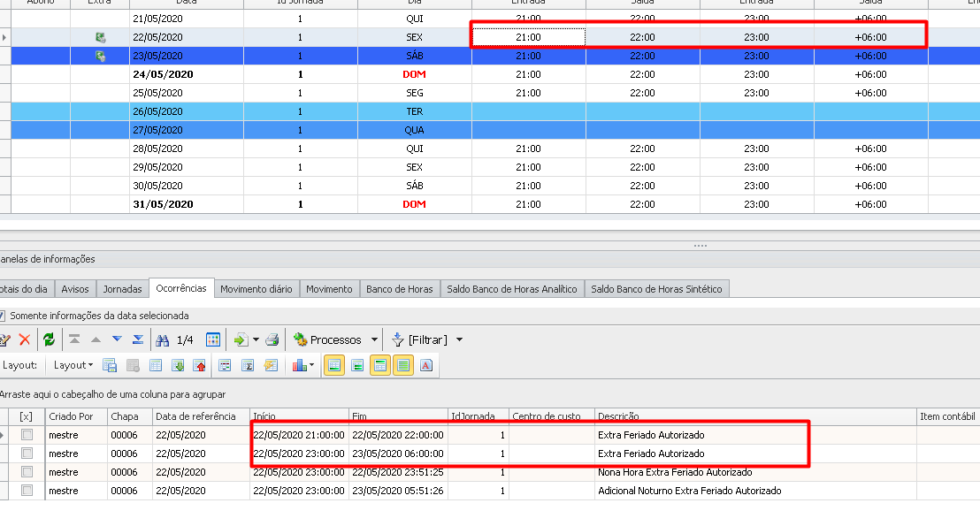Sort by the 'Chapa' column header
This screenshot has height=526, width=980.
pos(130,416)
